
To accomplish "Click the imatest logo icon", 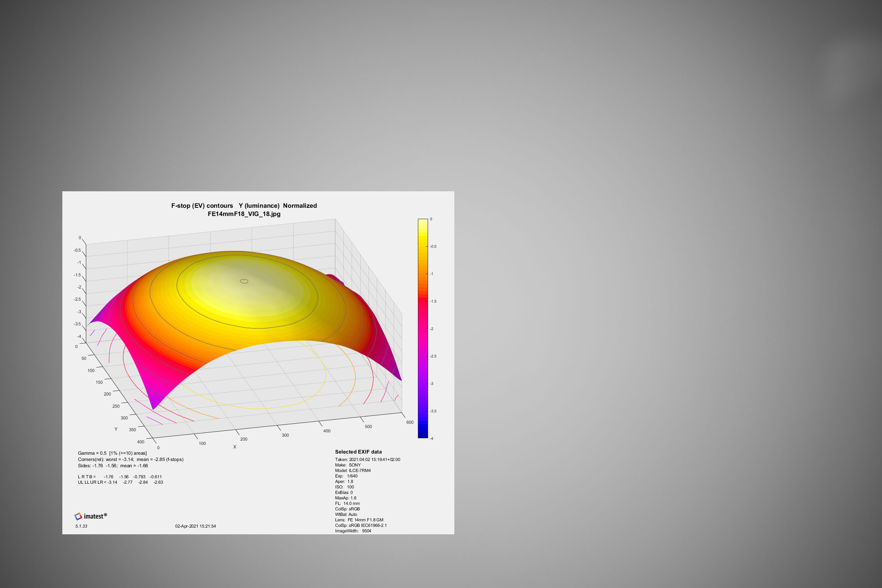I will pos(78,516).
